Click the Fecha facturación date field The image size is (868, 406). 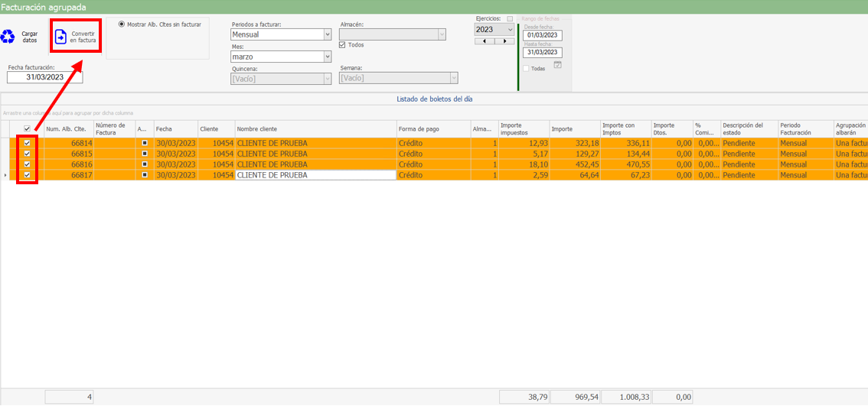point(44,77)
